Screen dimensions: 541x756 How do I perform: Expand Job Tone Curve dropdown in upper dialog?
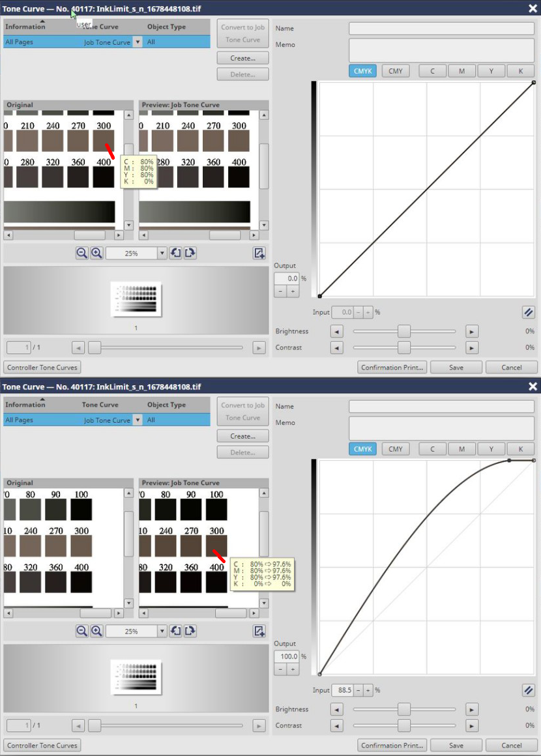[x=137, y=42]
